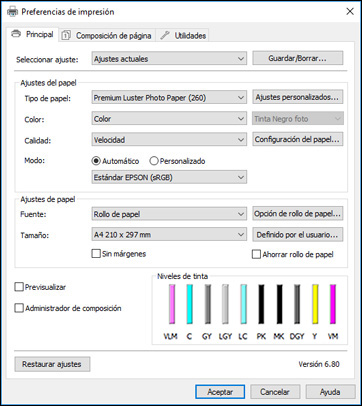
Task: Open the Utilidades tab
Action: [183, 35]
